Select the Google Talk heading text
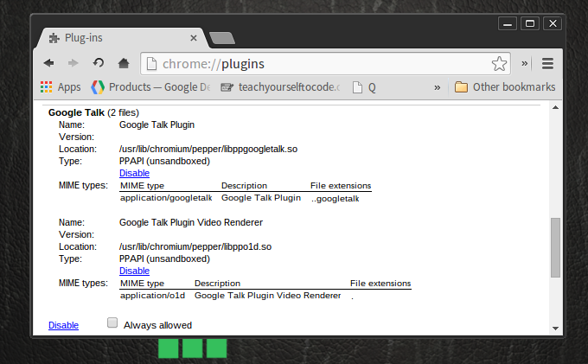The width and height of the screenshot is (588, 364). coord(76,112)
